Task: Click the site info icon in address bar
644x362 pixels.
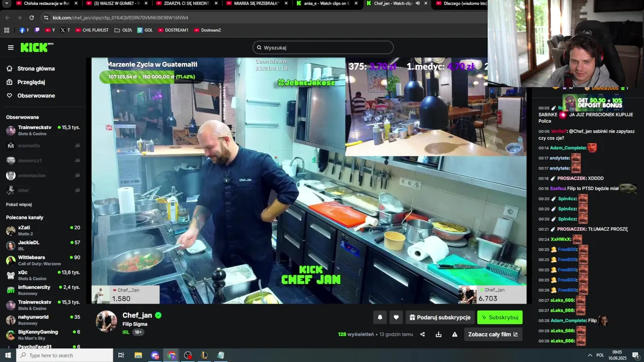Action: tap(46, 18)
